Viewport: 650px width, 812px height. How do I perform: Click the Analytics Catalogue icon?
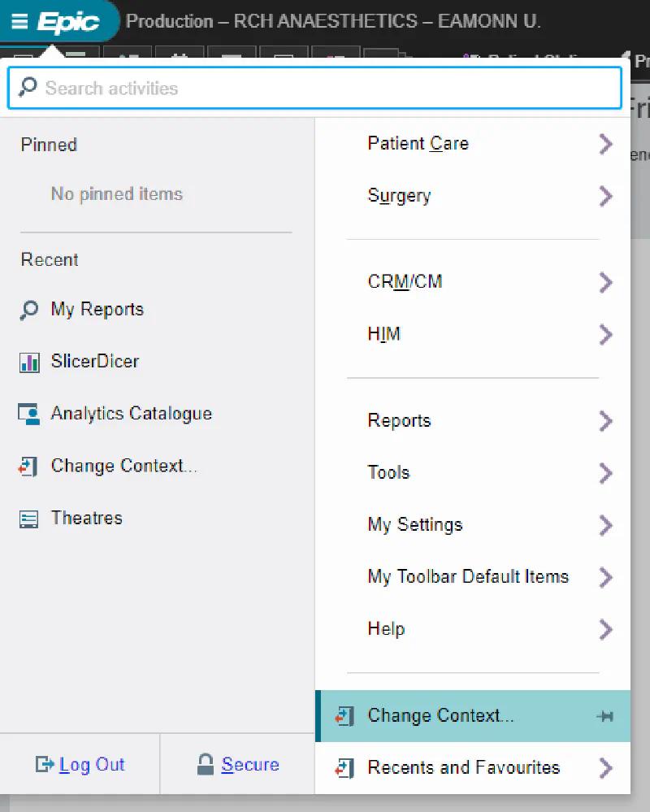[x=29, y=413]
